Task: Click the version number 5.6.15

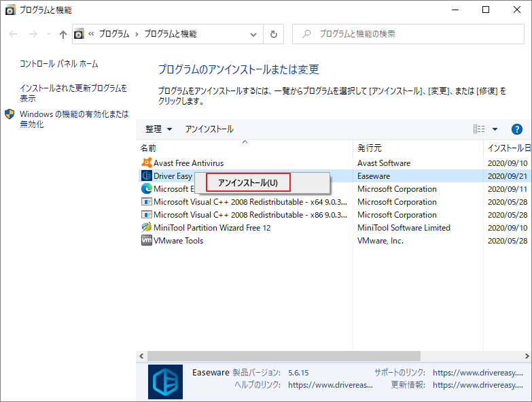Action: pos(298,373)
